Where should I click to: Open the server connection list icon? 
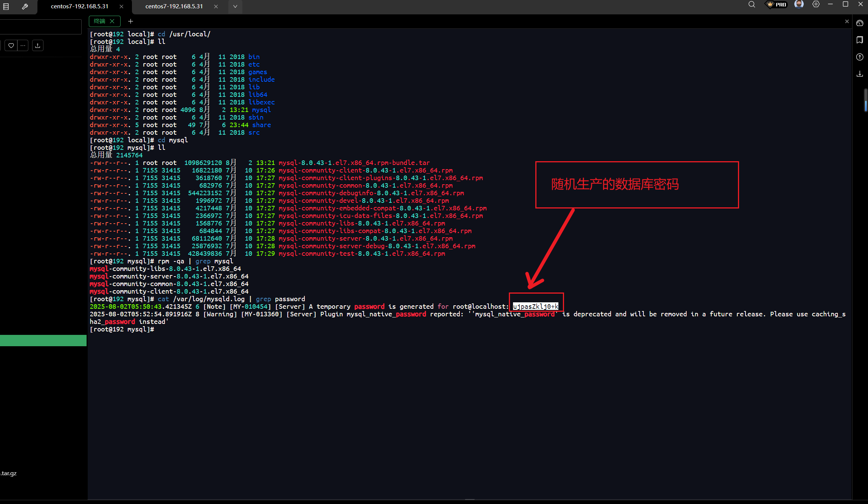pos(6,6)
